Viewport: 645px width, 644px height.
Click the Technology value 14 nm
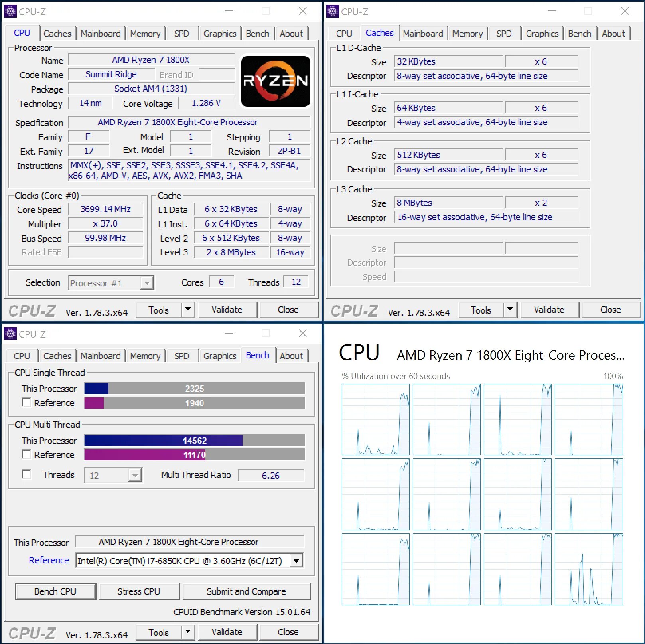91,103
